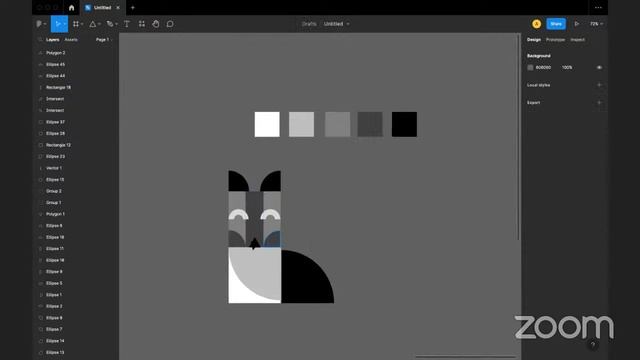This screenshot has width=640, height=360.
Task: Toggle the Background color visibility eye
Action: [599, 67]
